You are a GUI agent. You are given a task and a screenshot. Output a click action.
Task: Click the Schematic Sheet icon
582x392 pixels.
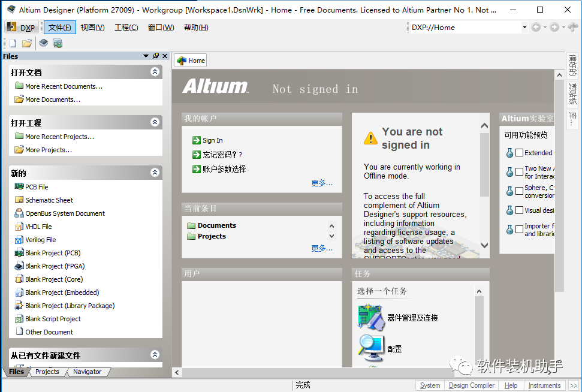click(19, 200)
